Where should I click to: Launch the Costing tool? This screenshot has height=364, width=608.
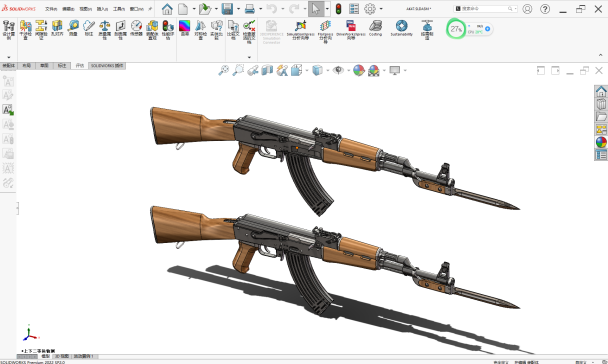pyautogui.click(x=375, y=28)
